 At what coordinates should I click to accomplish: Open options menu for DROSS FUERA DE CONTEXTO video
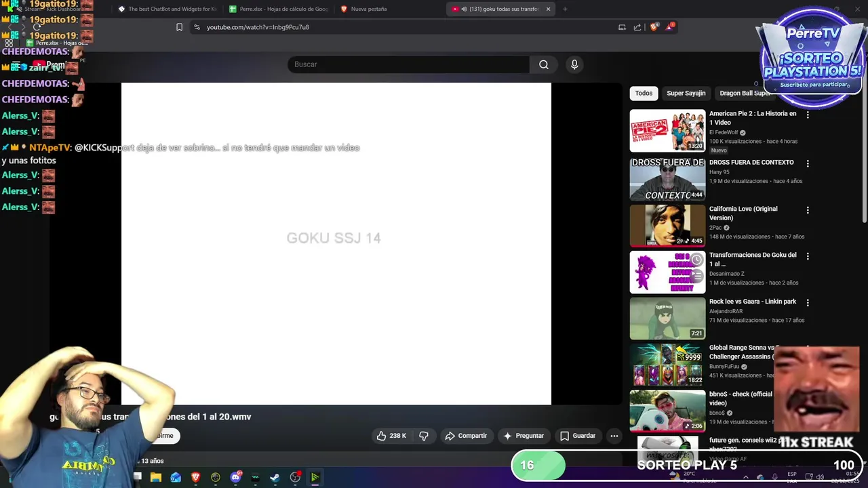click(x=807, y=163)
